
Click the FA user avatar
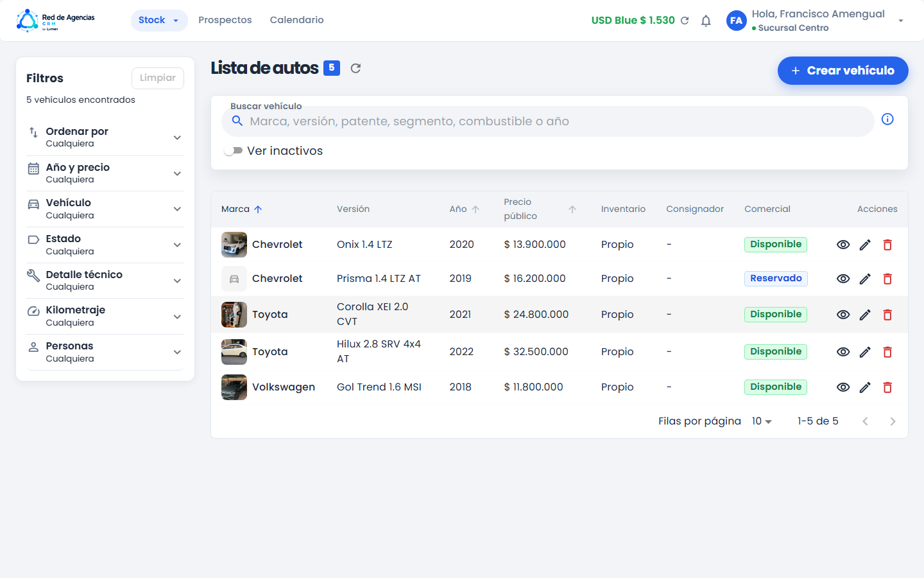click(x=737, y=21)
